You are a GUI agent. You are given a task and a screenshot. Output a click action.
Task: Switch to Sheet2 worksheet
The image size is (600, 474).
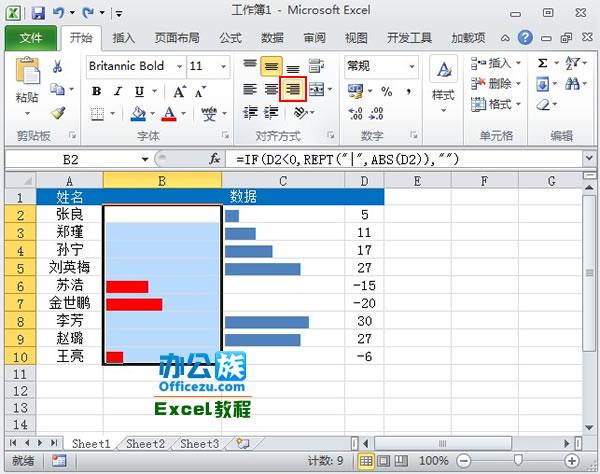click(145, 444)
